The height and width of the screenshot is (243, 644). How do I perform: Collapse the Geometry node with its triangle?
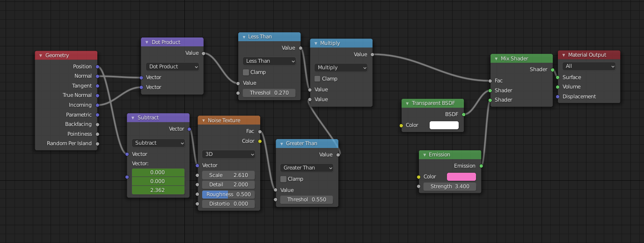41,55
